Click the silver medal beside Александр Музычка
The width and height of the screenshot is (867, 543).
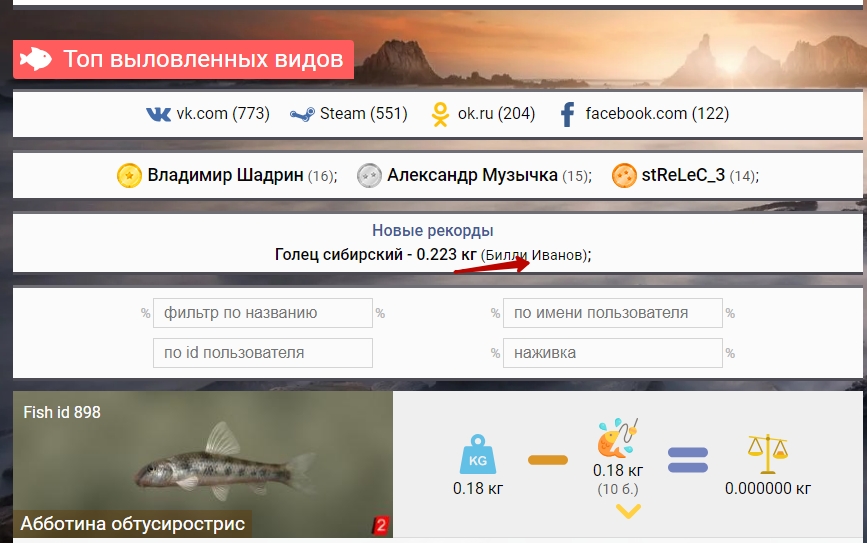pos(369,176)
